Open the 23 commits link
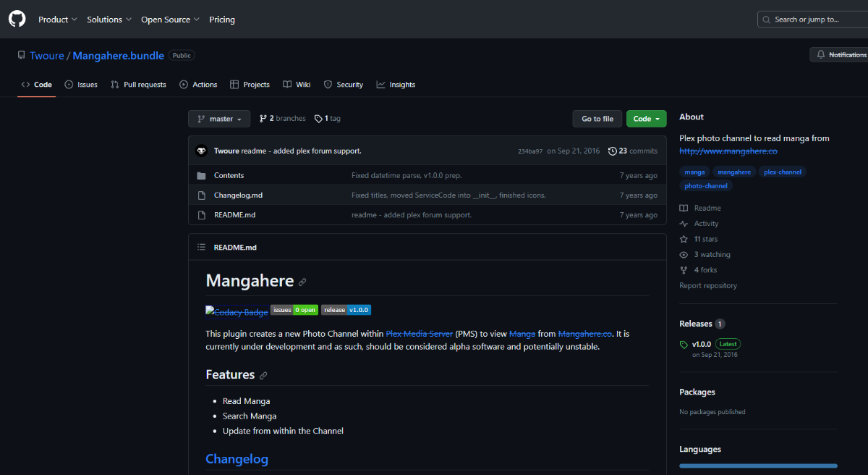This screenshot has width=868, height=475. [633, 151]
